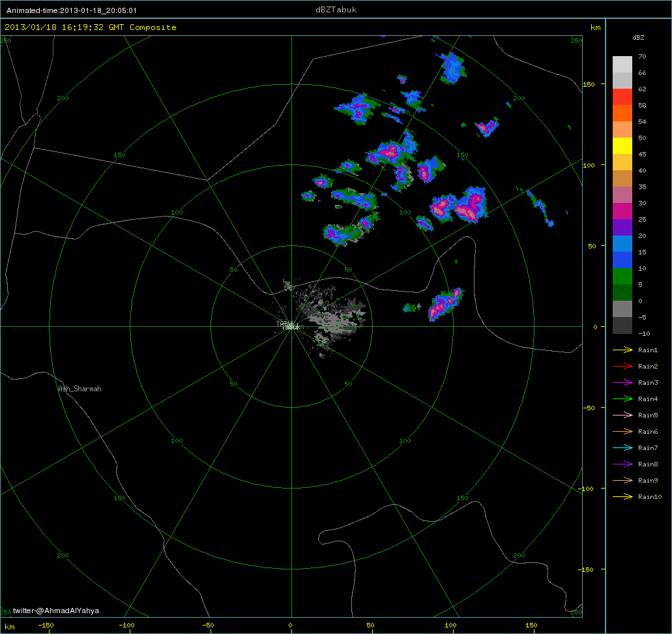Select the bright yellow 45–50 dBZ legend swatch
Screen dimensions: 672x634
(622, 146)
